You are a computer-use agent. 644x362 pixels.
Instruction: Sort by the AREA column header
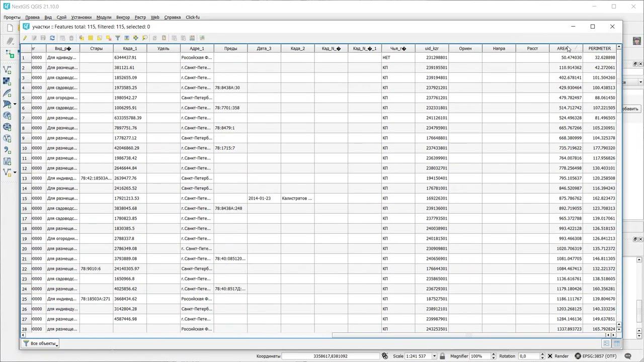pyautogui.click(x=566, y=48)
